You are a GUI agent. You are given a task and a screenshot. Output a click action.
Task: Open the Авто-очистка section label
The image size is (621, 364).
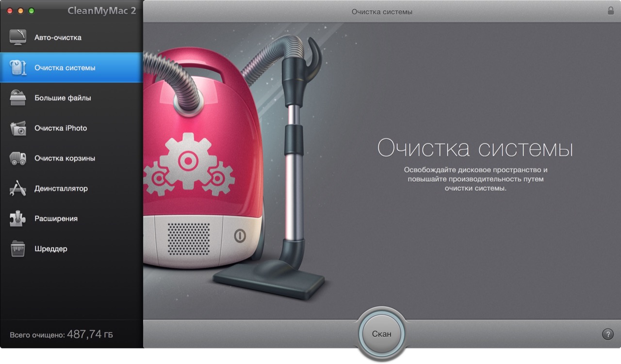pos(58,37)
